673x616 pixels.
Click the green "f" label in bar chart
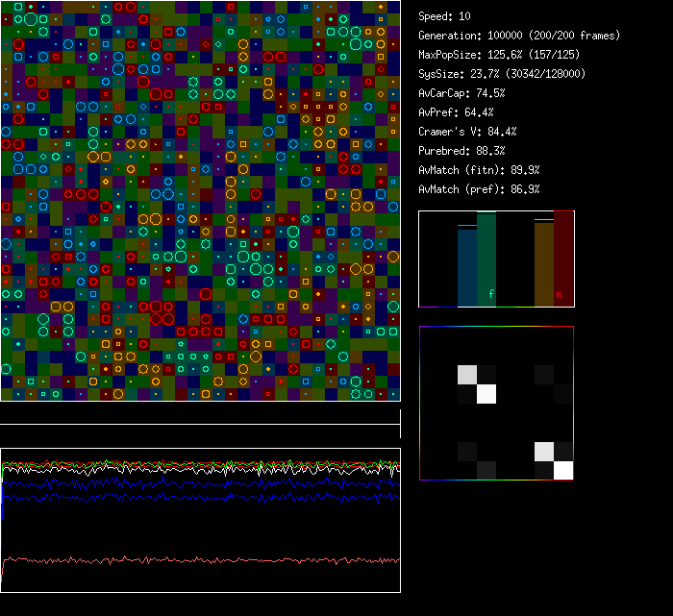point(490,293)
